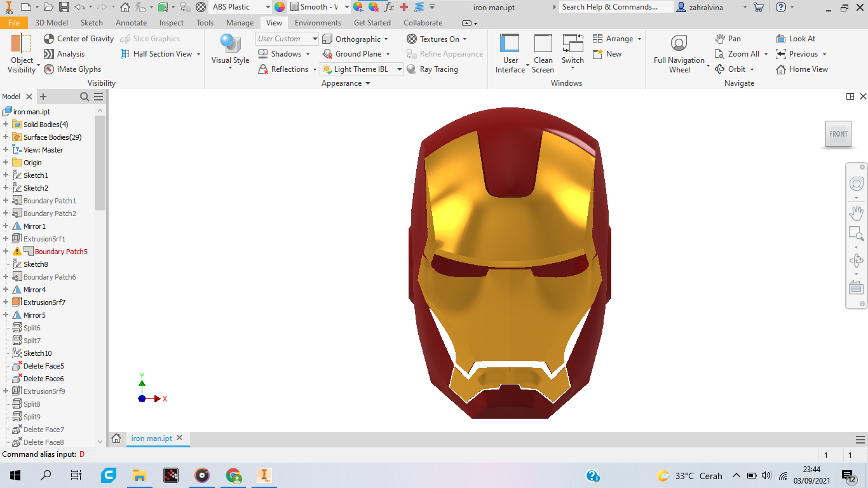
Task: Open the Arrange windows option
Action: pos(613,39)
